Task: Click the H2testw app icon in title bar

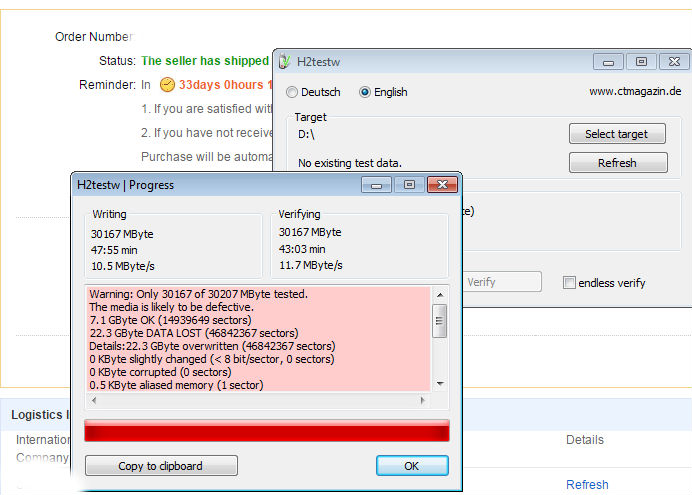Action: [x=285, y=61]
